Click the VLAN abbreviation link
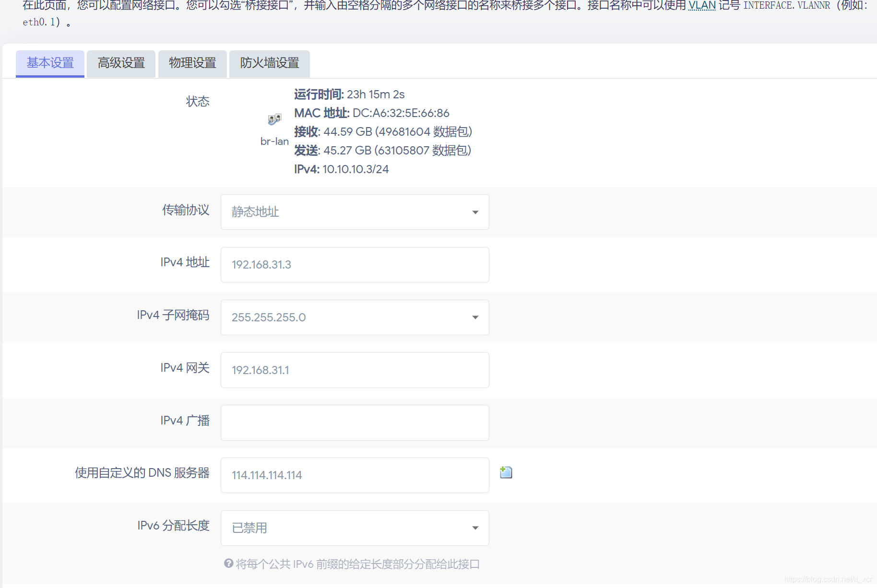The width and height of the screenshot is (877, 588). pos(702,6)
